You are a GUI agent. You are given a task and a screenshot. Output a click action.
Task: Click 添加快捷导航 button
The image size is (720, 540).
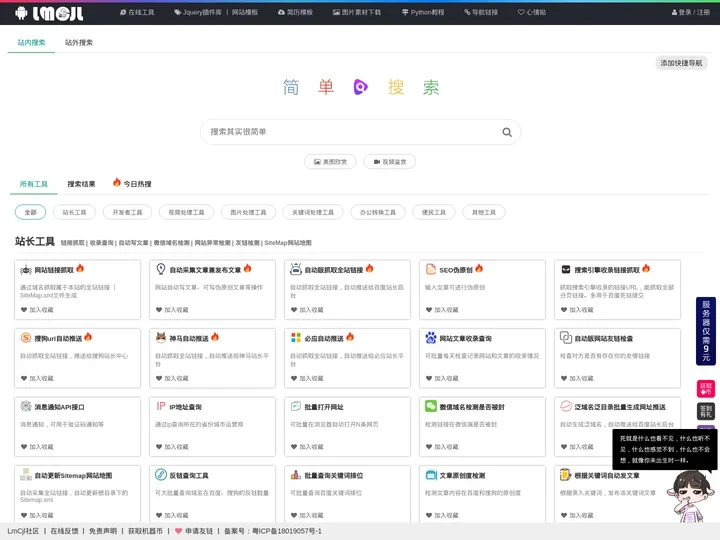(681, 63)
